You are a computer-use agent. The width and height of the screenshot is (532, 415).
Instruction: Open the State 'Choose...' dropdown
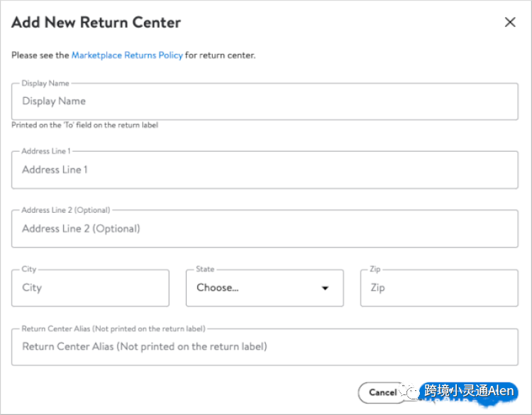[x=264, y=288]
